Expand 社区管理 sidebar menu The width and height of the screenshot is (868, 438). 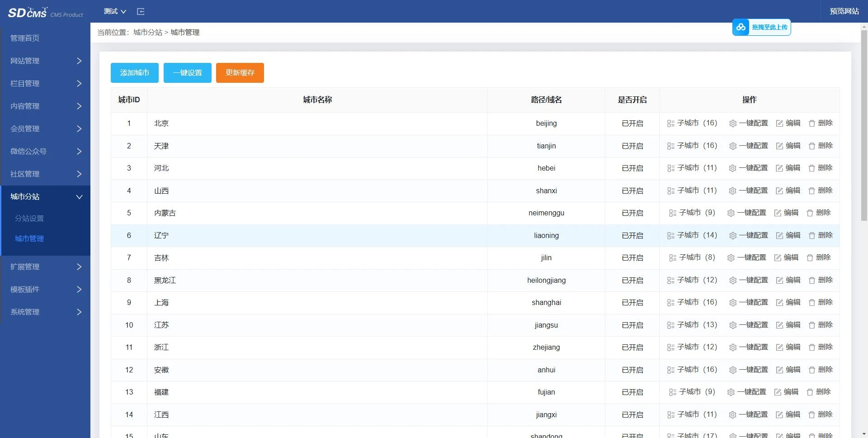[x=45, y=174]
